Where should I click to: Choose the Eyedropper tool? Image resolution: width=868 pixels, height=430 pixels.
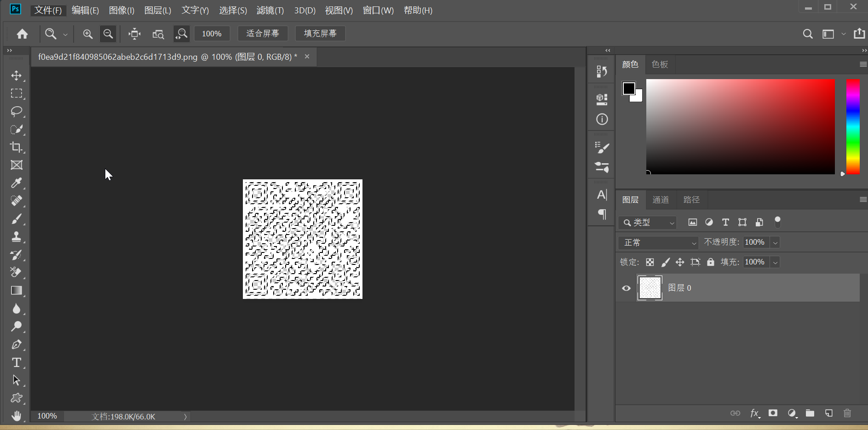[x=17, y=183]
